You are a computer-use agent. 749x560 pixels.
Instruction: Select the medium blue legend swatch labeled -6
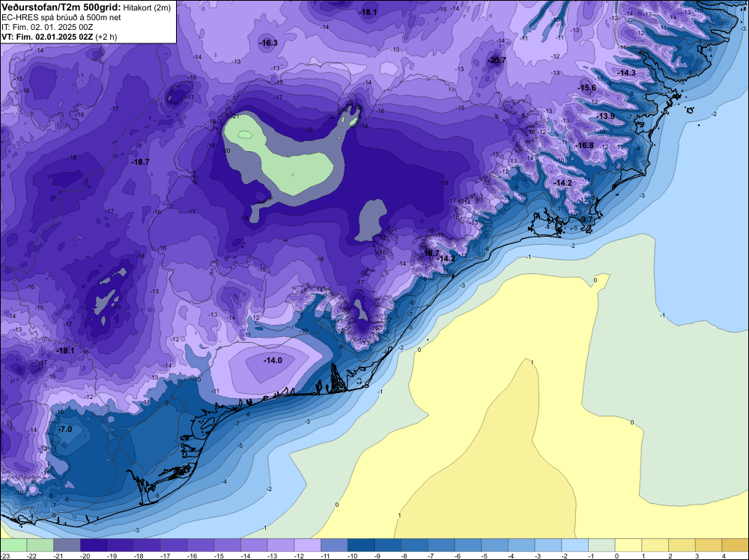pos(468,545)
